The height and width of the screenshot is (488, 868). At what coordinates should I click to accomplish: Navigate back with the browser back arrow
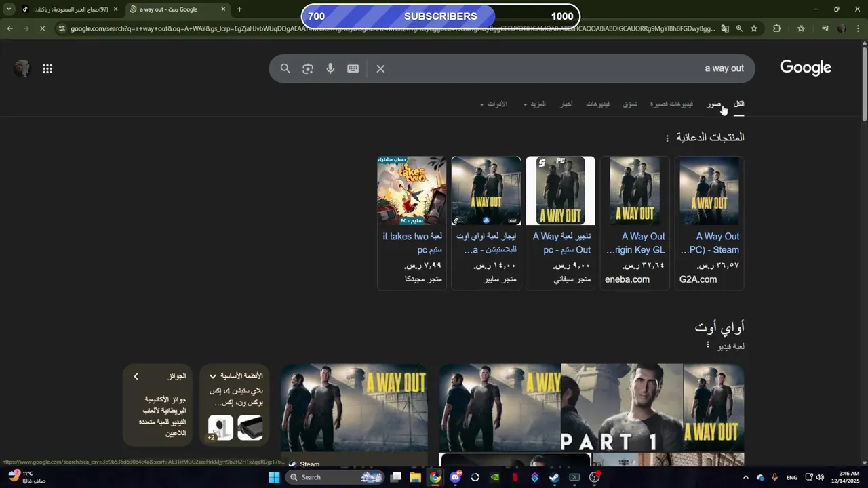[9, 28]
